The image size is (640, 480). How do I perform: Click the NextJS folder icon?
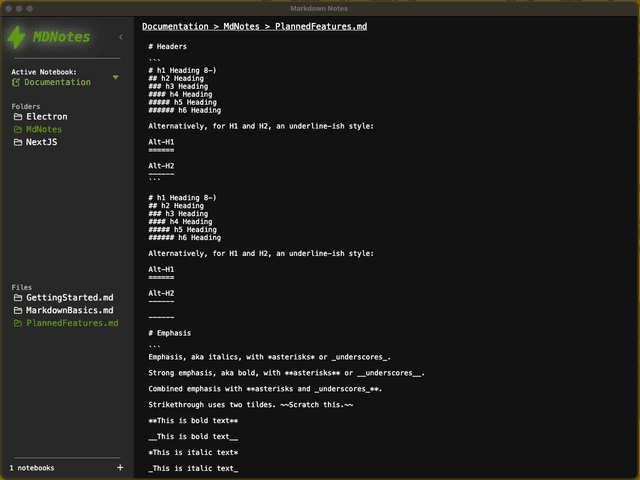click(x=17, y=143)
